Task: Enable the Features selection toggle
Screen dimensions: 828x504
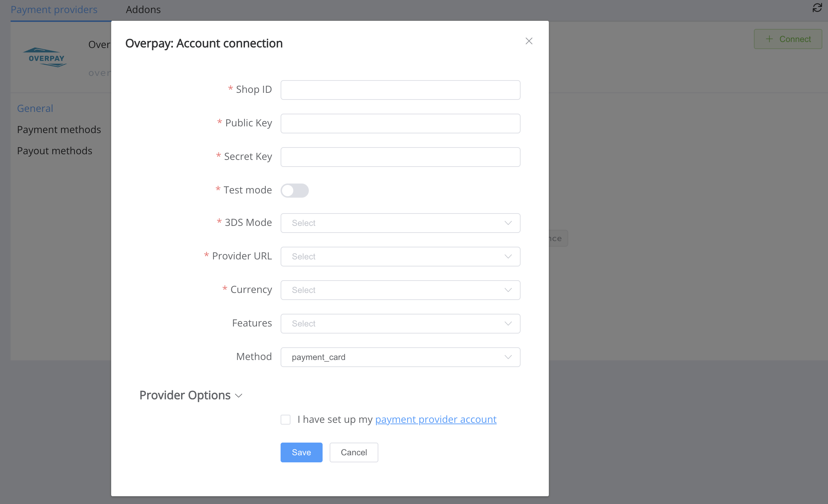Action: tap(400, 323)
